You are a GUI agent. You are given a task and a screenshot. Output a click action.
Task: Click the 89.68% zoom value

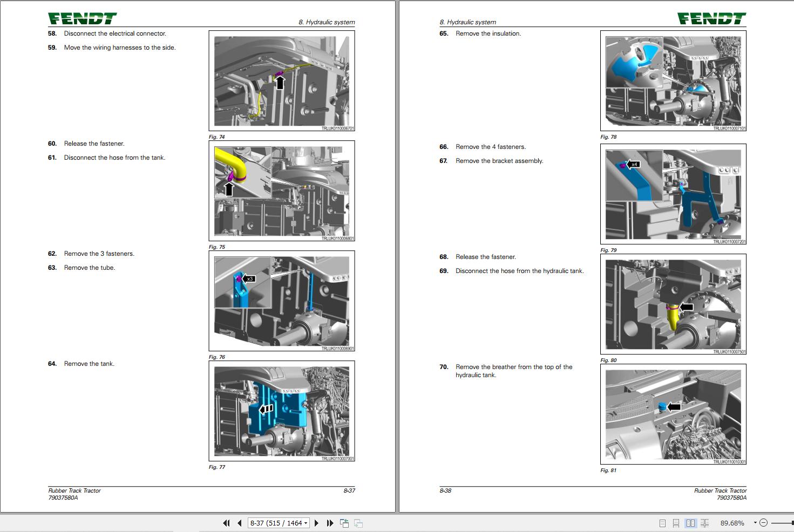tap(732, 523)
